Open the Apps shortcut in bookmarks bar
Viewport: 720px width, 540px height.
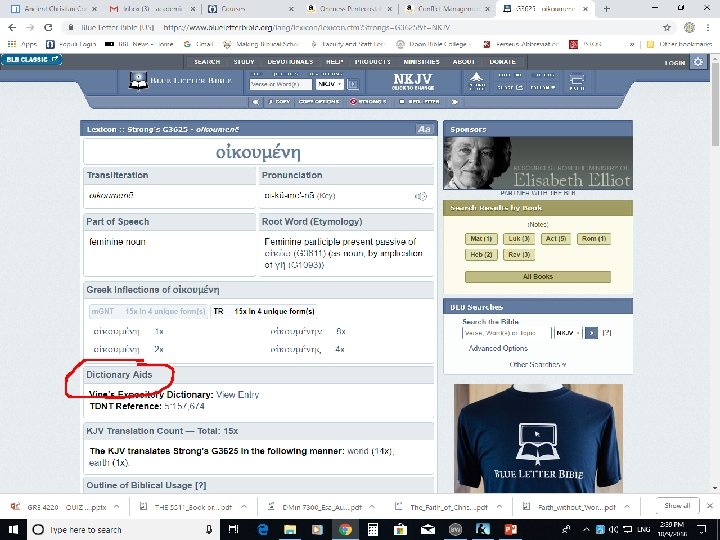pos(22,44)
